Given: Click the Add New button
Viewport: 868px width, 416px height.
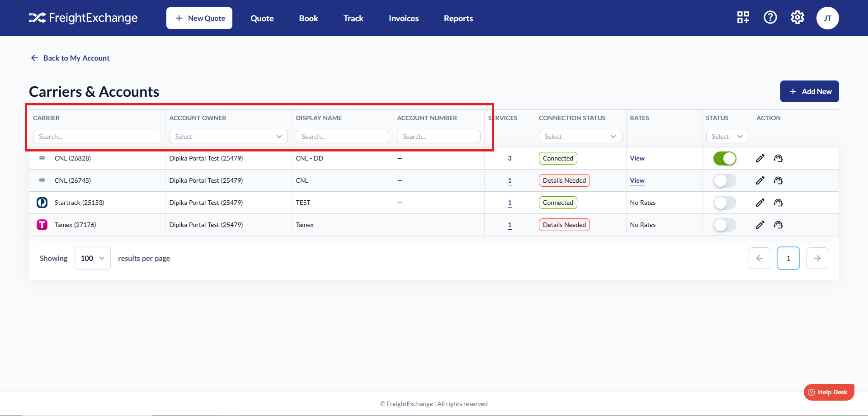Looking at the screenshot, I should 810,91.
